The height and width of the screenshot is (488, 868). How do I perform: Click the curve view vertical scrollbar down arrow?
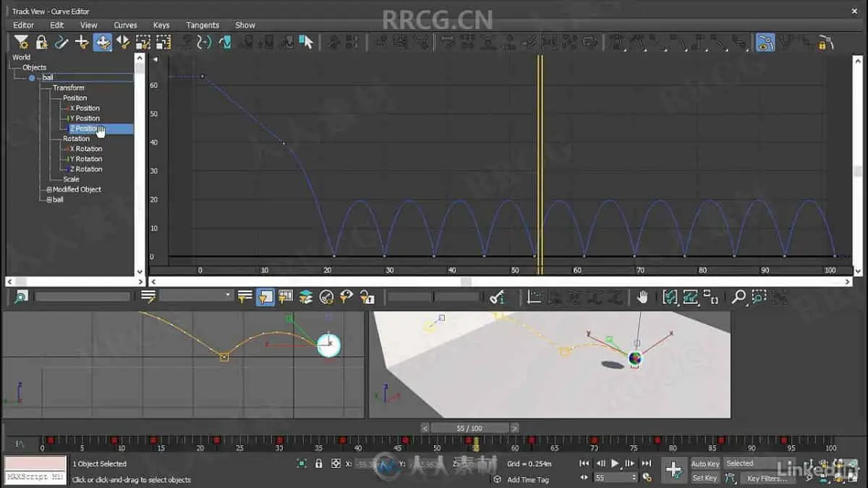859,271
